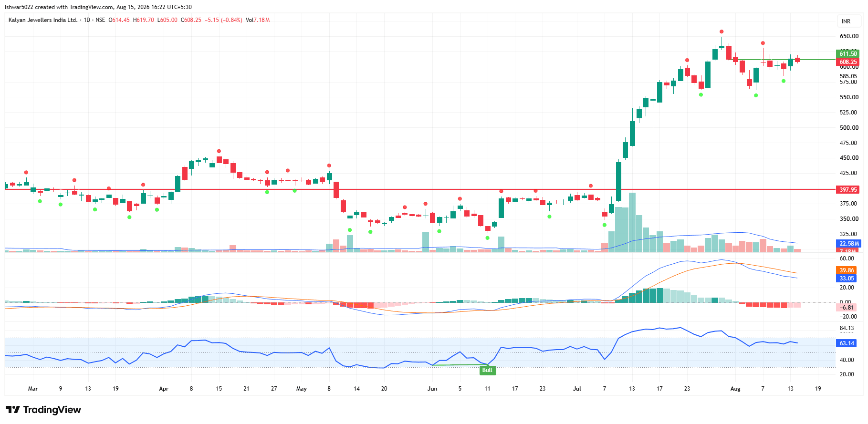Click the blue 63.14 RSI value label

click(847, 343)
